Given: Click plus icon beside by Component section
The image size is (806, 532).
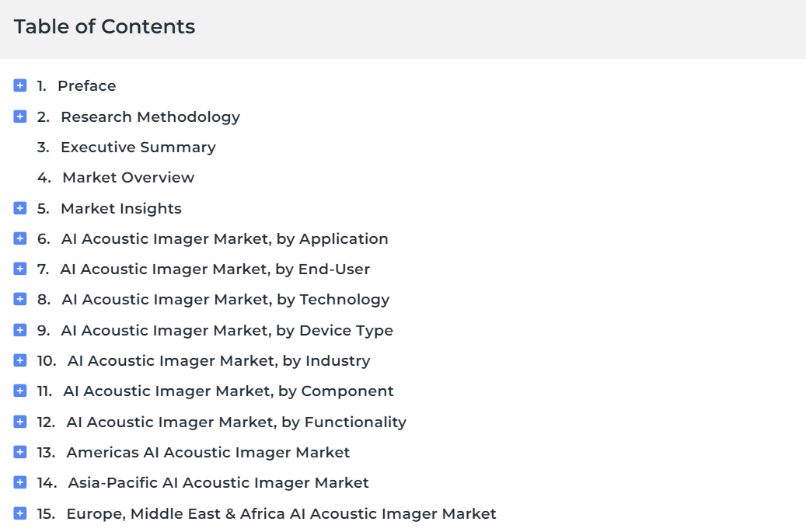Looking at the screenshot, I should pos(20,391).
